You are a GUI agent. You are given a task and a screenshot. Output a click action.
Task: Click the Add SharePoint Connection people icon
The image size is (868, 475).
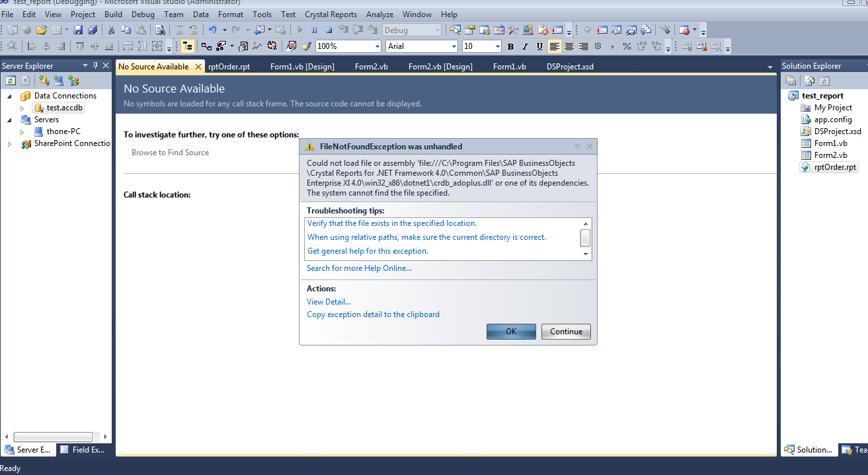click(73, 80)
